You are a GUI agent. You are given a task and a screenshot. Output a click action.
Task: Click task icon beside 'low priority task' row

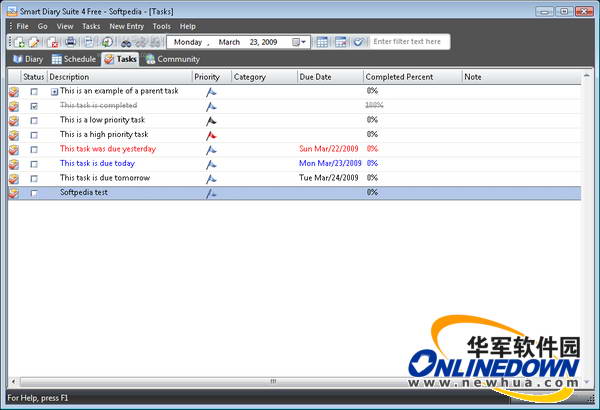14,121
